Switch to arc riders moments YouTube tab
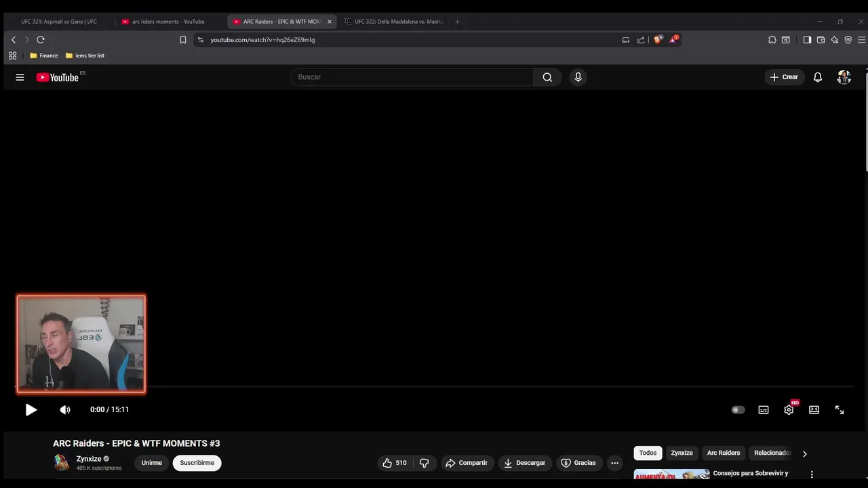Image resolution: width=868 pixels, height=488 pixels. [x=167, y=22]
